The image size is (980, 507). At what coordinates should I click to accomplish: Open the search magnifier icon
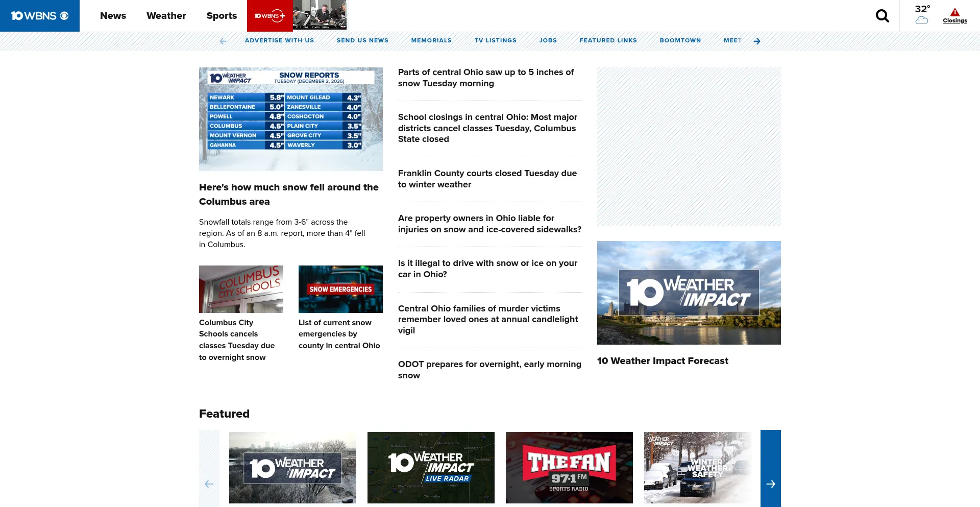point(882,16)
